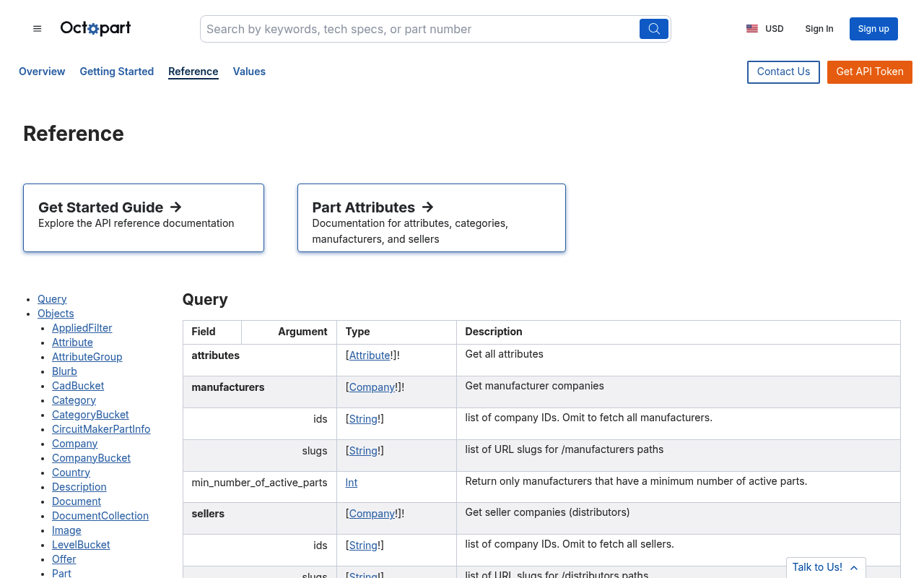
Task: Click the 'Get all attributes' description cell
Action: pyautogui.click(x=679, y=360)
